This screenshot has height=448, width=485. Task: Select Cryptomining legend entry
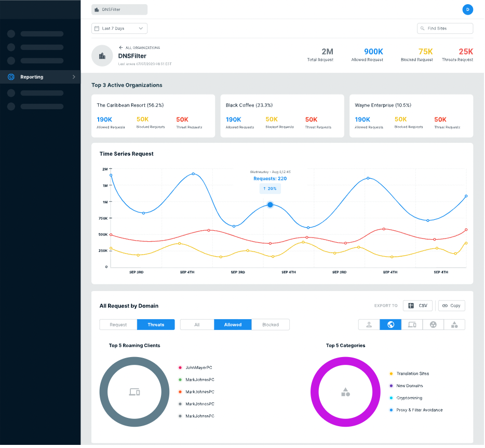407,399
